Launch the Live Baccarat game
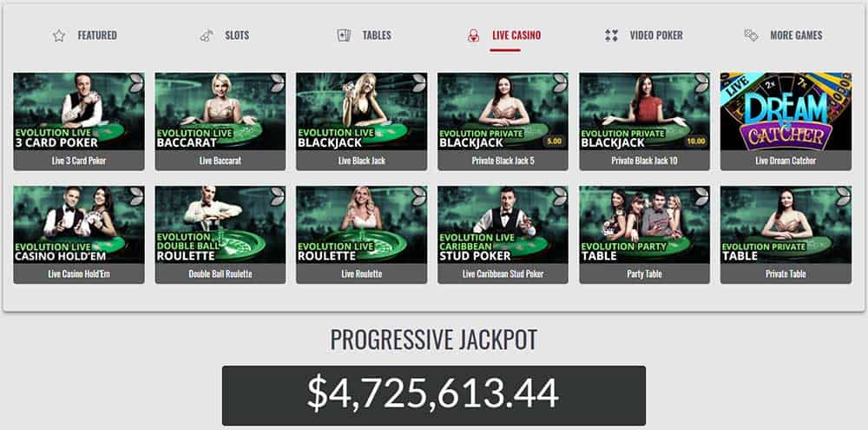The width and height of the screenshot is (868, 430). pyautogui.click(x=220, y=122)
